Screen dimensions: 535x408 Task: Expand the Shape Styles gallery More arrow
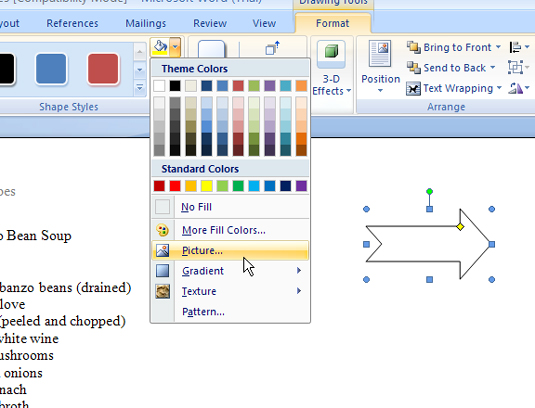pos(140,88)
